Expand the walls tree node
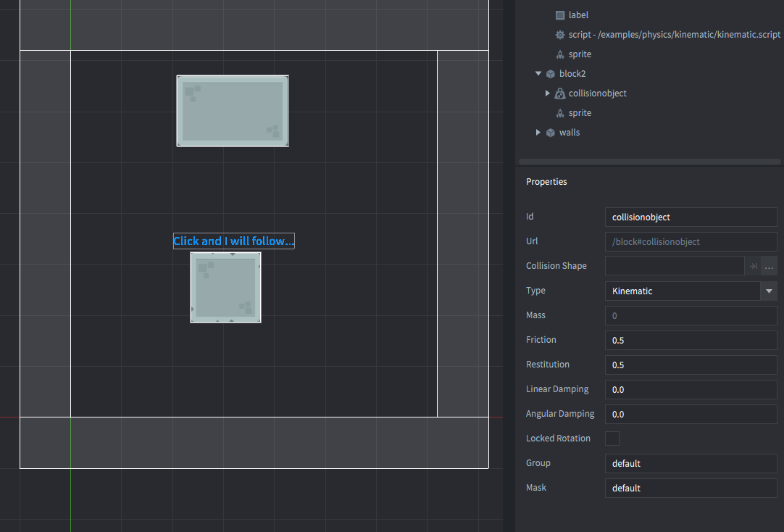784x532 pixels. [x=538, y=133]
